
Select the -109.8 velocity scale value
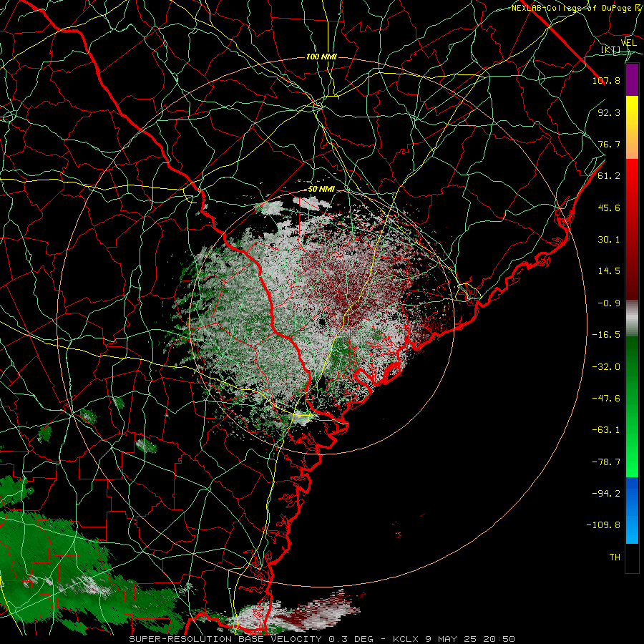tap(603, 525)
